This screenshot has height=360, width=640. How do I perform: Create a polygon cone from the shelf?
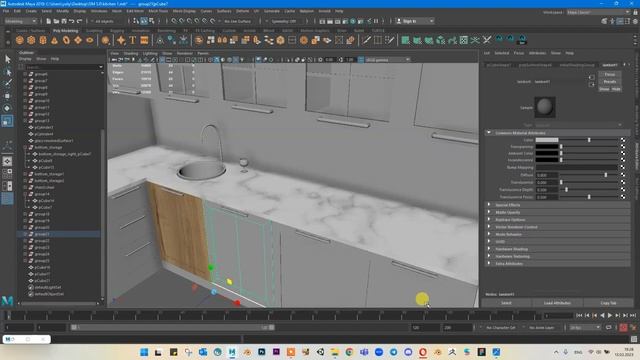54,40
